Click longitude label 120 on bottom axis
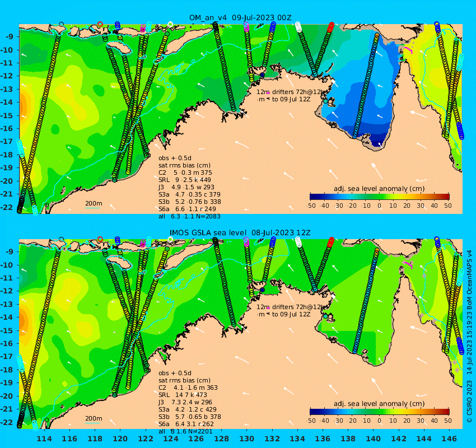The height and width of the screenshot is (448, 476). coord(120,438)
